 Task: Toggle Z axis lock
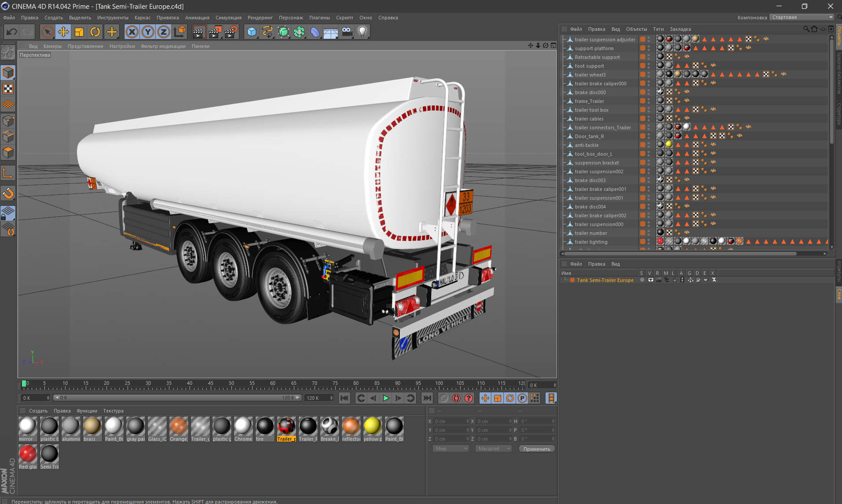[164, 32]
